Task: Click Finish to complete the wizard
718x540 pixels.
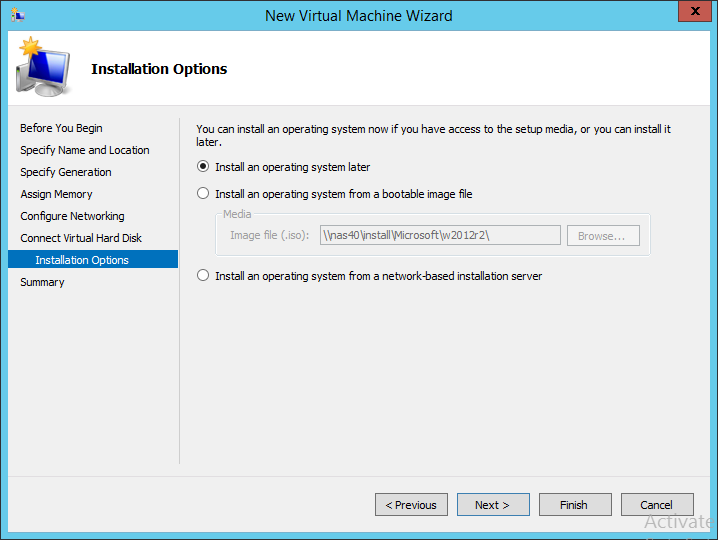Action: 575,505
